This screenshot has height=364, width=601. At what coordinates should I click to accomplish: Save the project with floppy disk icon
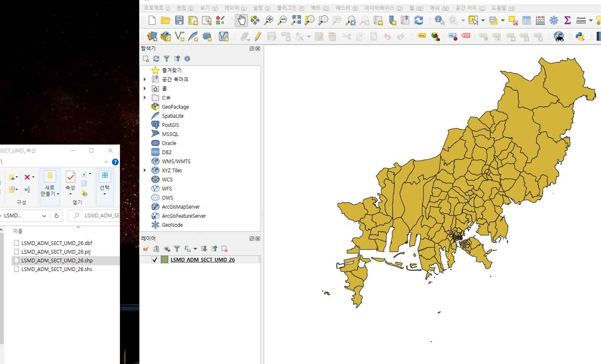pos(179,20)
